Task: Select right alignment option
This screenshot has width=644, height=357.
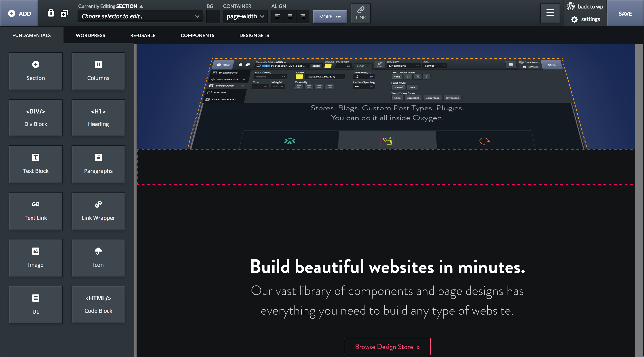Action: pyautogui.click(x=303, y=17)
